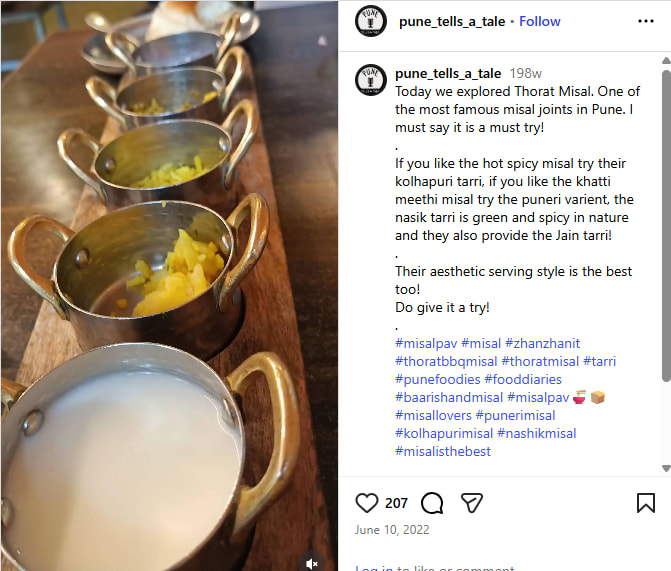Open the pune_tells_a_tale header profile picture
This screenshot has width=671, height=571.
[x=371, y=21]
